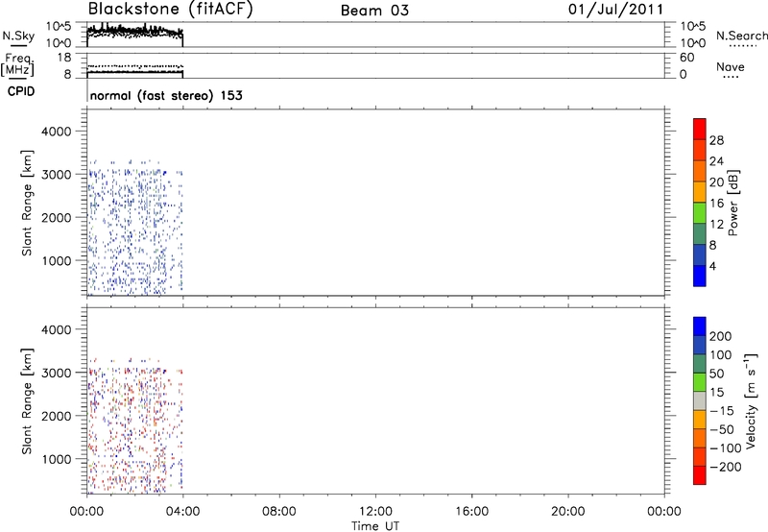
Task: Click the power scatter data region
Action: click(x=134, y=227)
